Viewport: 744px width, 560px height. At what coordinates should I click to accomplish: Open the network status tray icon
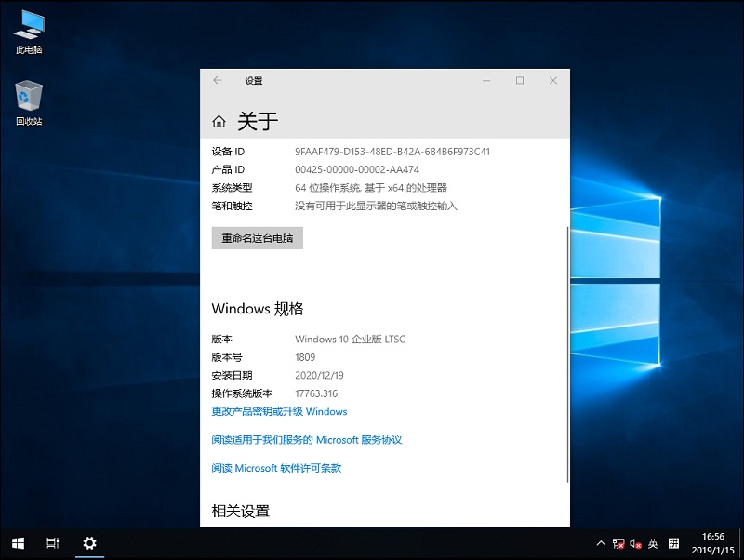coord(618,543)
